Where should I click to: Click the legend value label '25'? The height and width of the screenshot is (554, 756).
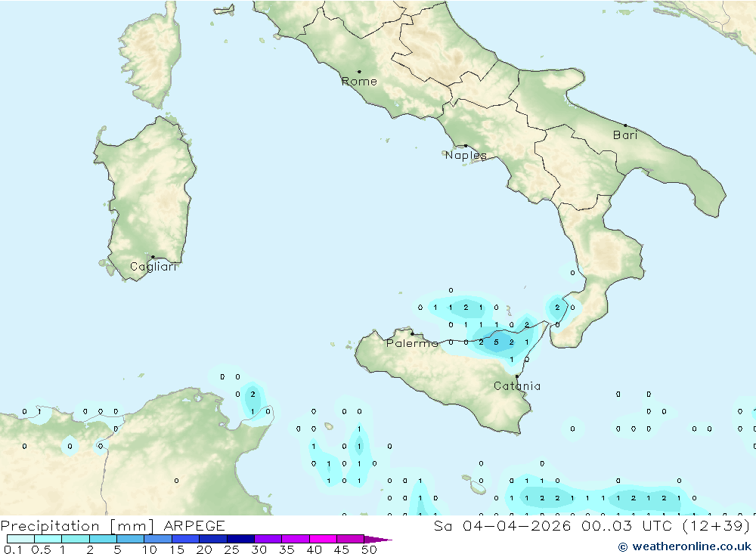[x=231, y=549]
